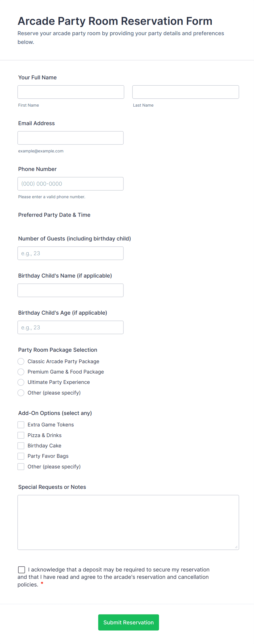Choose Premium Game & Food Package
Viewport: 254px width, 644px height.
tap(21, 372)
